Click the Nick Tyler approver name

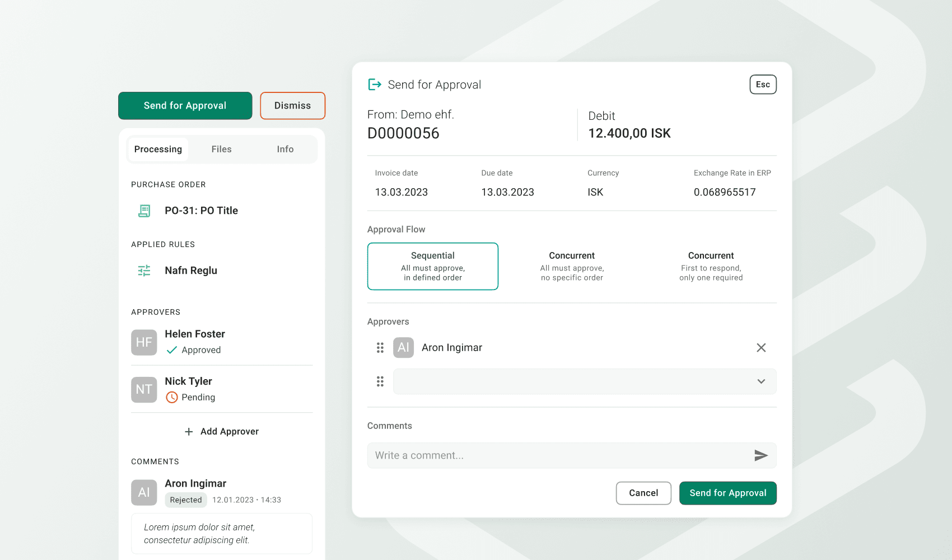point(189,381)
